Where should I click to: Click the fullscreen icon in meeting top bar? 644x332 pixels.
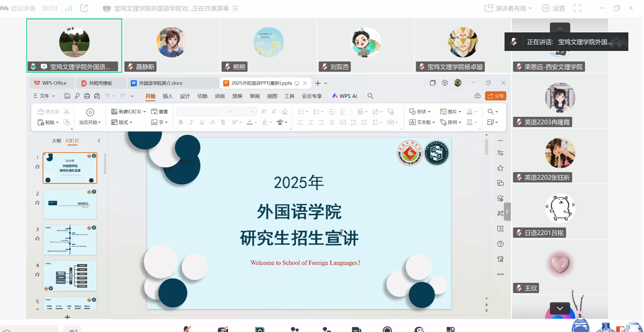[577, 8]
